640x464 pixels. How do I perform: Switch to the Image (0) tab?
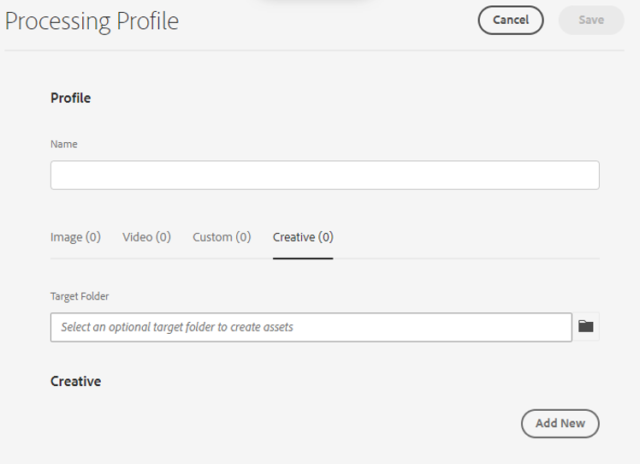76,237
